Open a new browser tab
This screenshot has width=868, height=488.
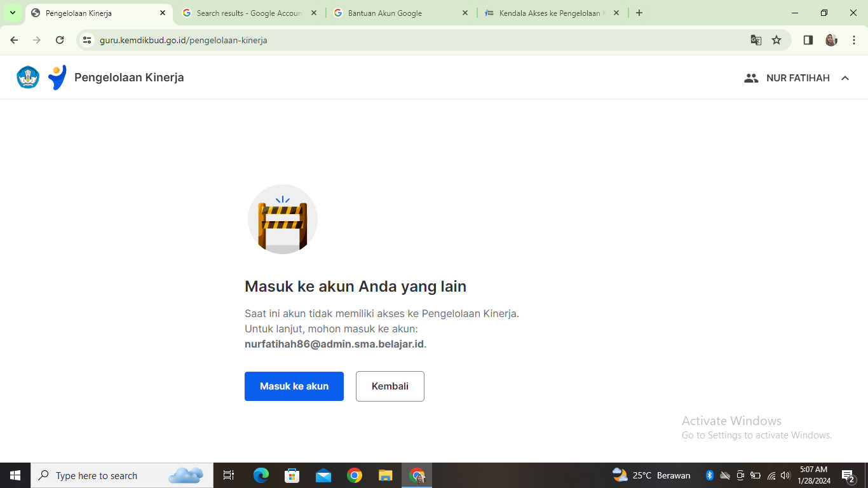click(x=639, y=13)
